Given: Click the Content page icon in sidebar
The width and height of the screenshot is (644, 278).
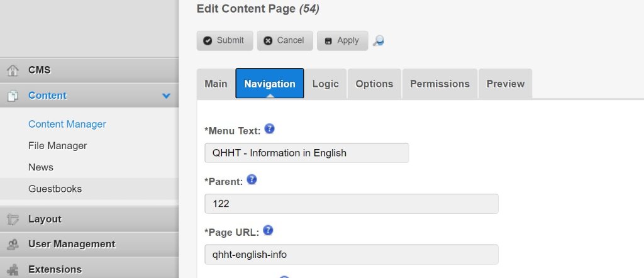Looking at the screenshot, I should tap(13, 96).
